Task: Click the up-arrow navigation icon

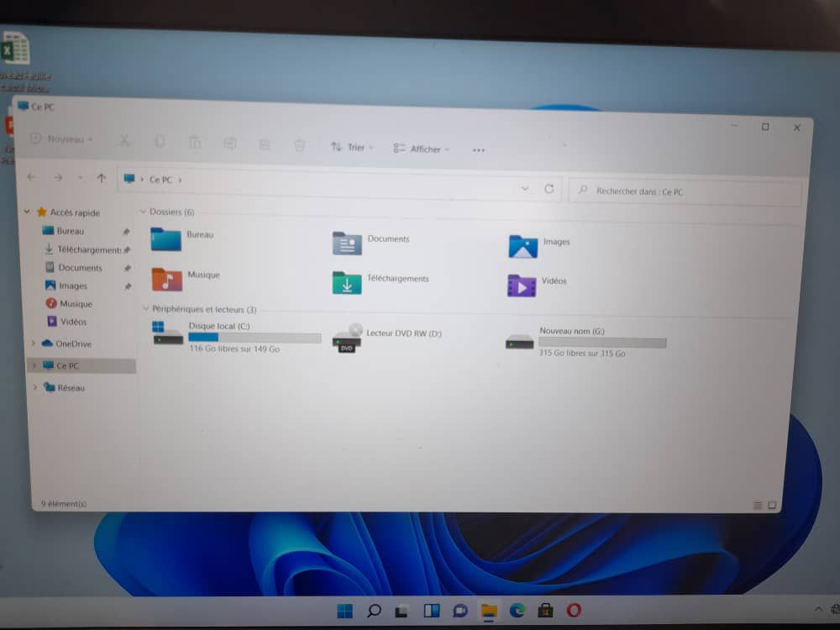Action: (101, 177)
